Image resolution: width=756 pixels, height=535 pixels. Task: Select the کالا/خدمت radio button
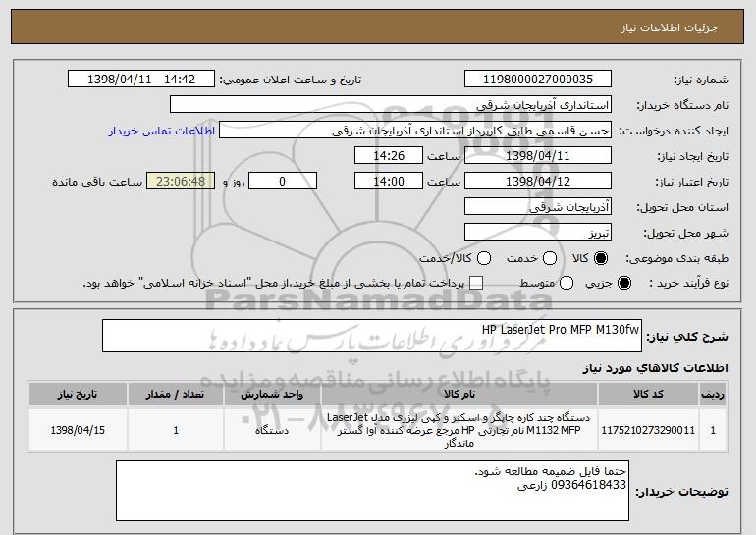(x=484, y=259)
